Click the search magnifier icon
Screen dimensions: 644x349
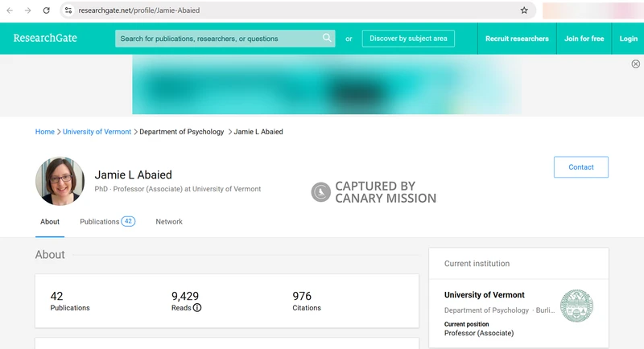pyautogui.click(x=327, y=38)
